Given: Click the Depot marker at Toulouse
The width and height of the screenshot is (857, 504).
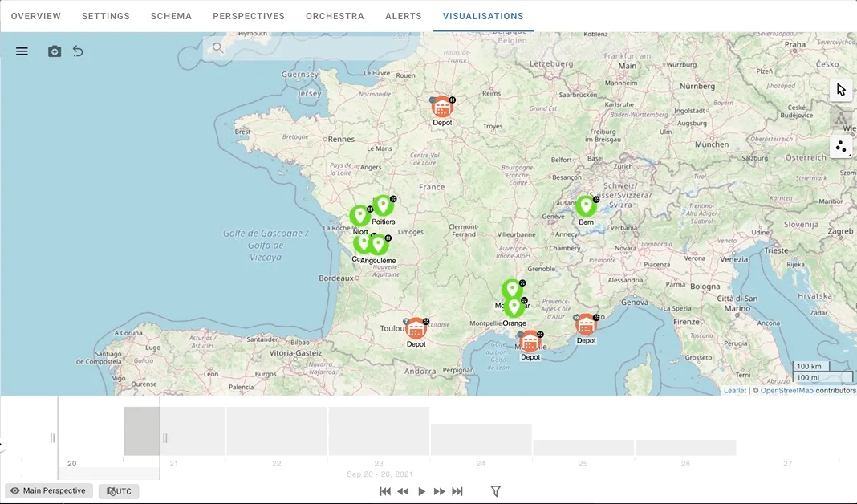Looking at the screenshot, I should click(x=416, y=328).
